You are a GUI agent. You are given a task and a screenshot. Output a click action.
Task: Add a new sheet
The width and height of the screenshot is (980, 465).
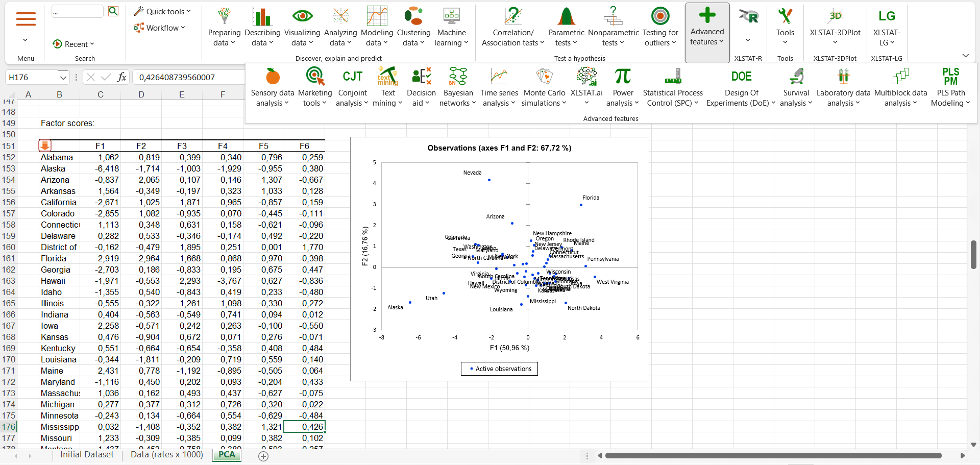tap(263, 456)
